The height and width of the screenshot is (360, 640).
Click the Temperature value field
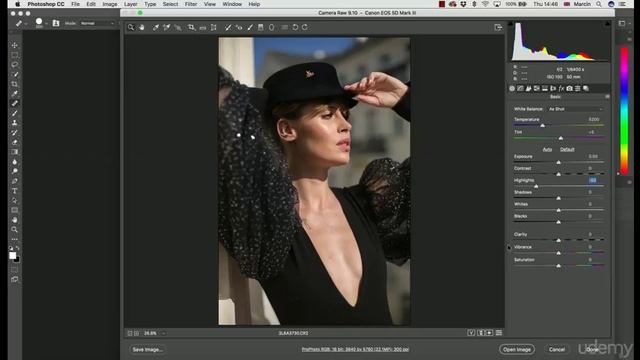click(593, 120)
